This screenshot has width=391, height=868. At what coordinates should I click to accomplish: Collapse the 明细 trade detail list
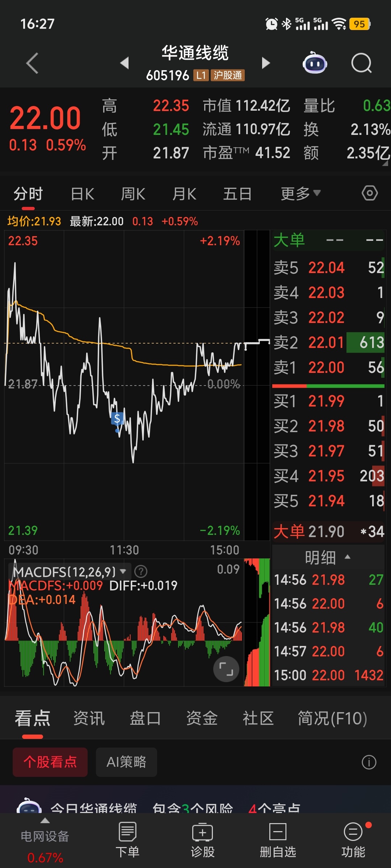pyautogui.click(x=328, y=557)
